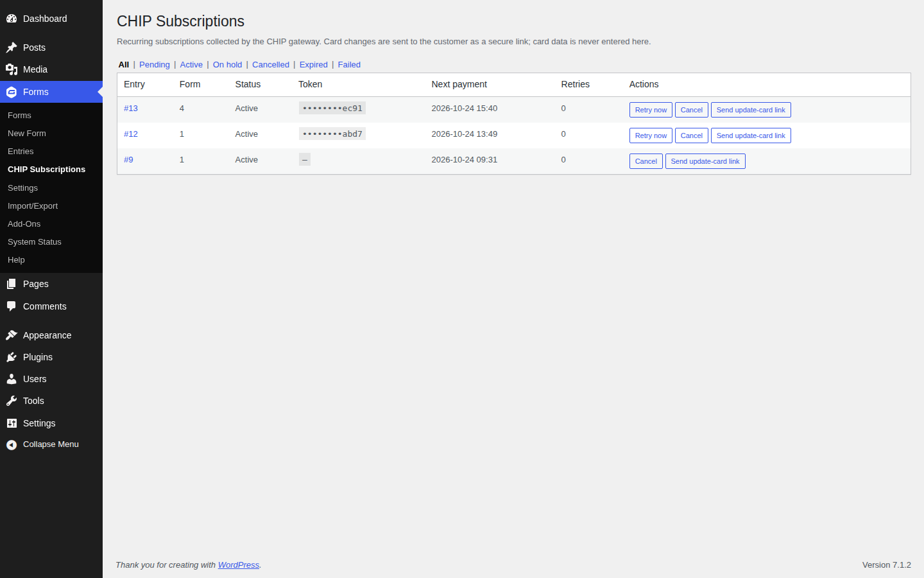The image size is (924, 578).
Task: Cancel subscription for entry #12
Action: point(692,136)
